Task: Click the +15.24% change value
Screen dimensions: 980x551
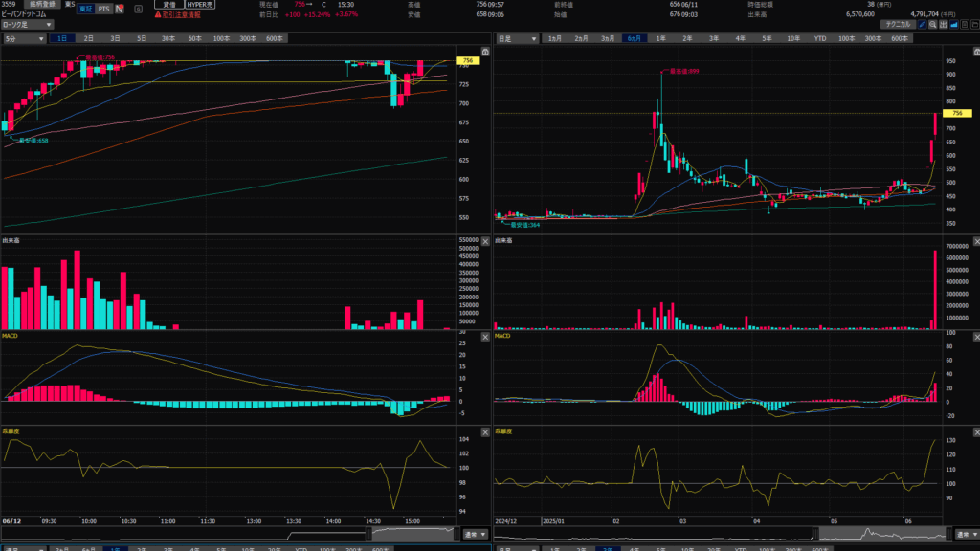Action: click(317, 14)
